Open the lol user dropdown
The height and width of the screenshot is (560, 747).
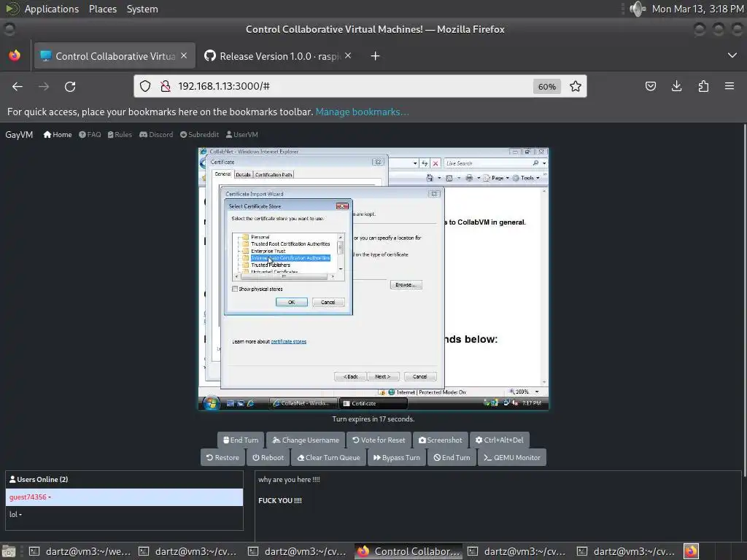point(15,514)
